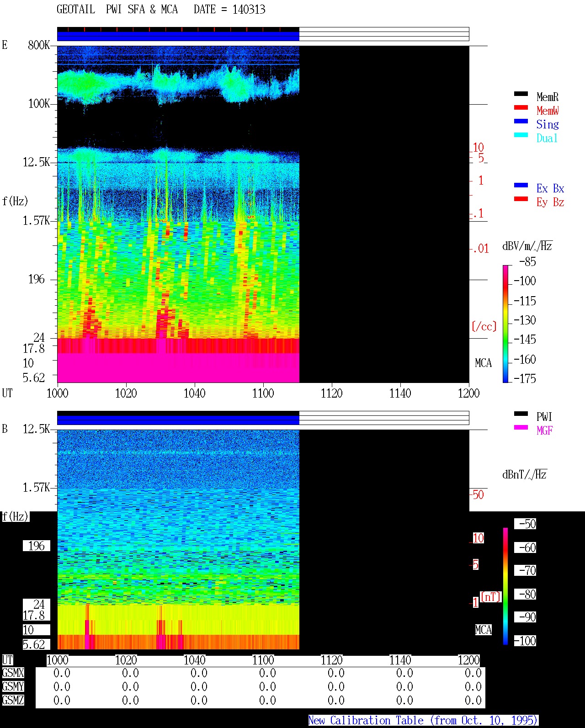Click the dBnT color scale bar
The width and height of the screenshot is (585, 728).
click(x=505, y=586)
